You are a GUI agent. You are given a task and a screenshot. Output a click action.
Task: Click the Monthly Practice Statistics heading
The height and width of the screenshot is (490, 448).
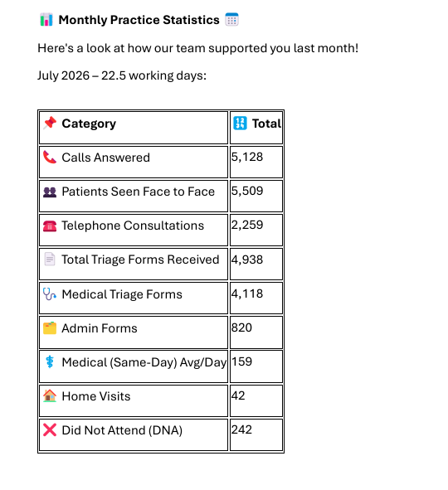click(x=139, y=20)
